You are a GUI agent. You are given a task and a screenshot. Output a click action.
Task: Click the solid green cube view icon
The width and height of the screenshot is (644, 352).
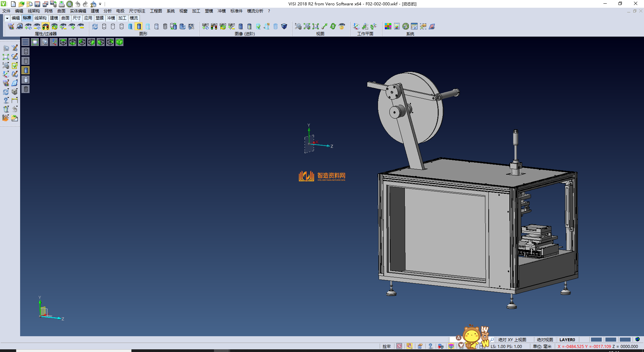point(119,42)
